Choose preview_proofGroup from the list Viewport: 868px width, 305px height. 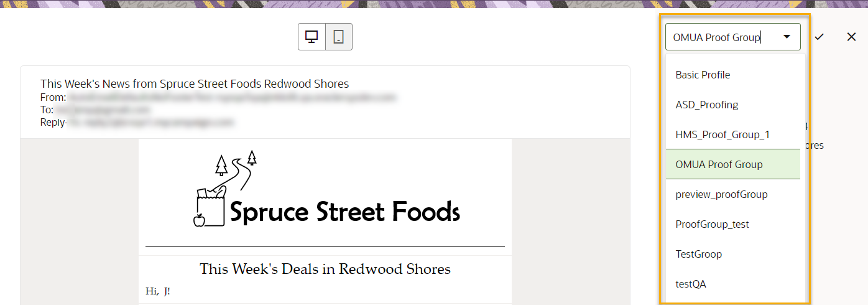(x=721, y=194)
